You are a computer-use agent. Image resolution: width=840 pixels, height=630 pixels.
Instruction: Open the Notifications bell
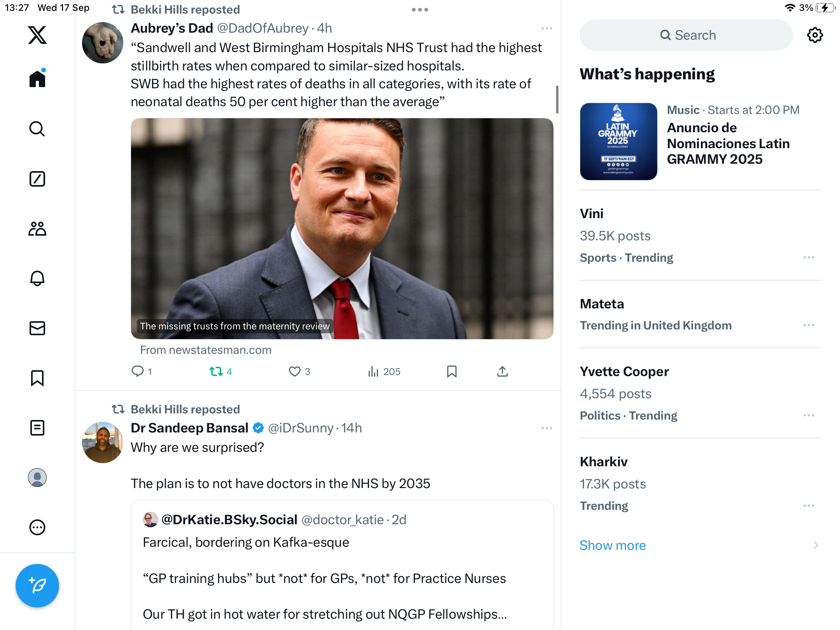pos(37,278)
